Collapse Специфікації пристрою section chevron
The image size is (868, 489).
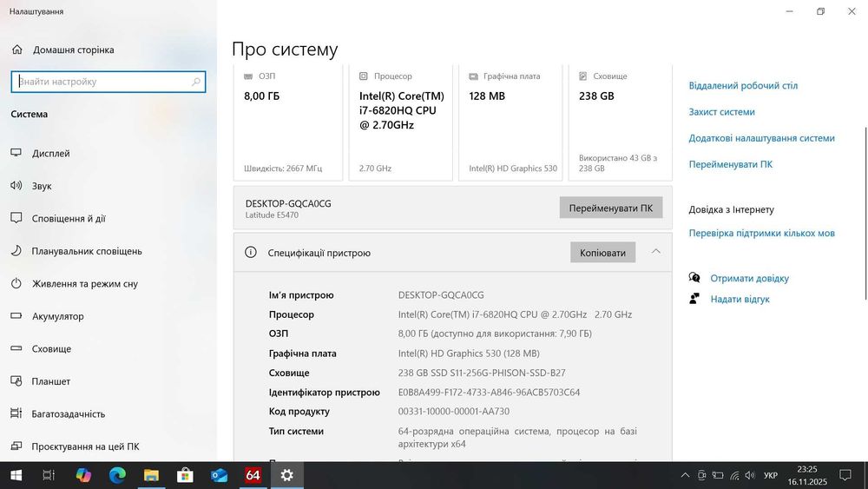tap(656, 251)
